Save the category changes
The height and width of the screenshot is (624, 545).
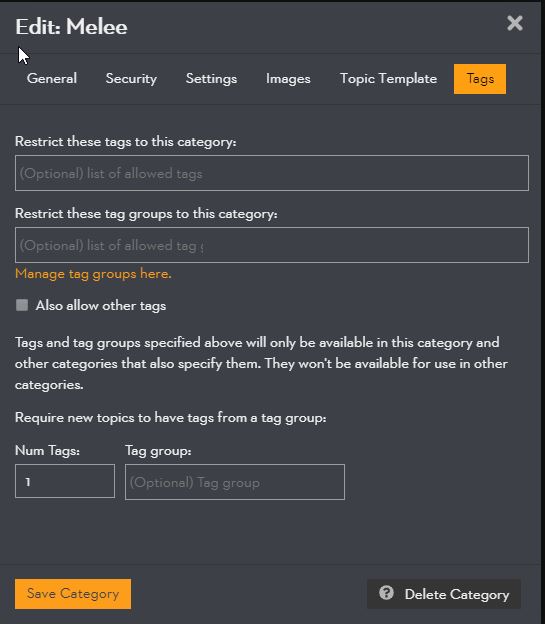tap(73, 594)
